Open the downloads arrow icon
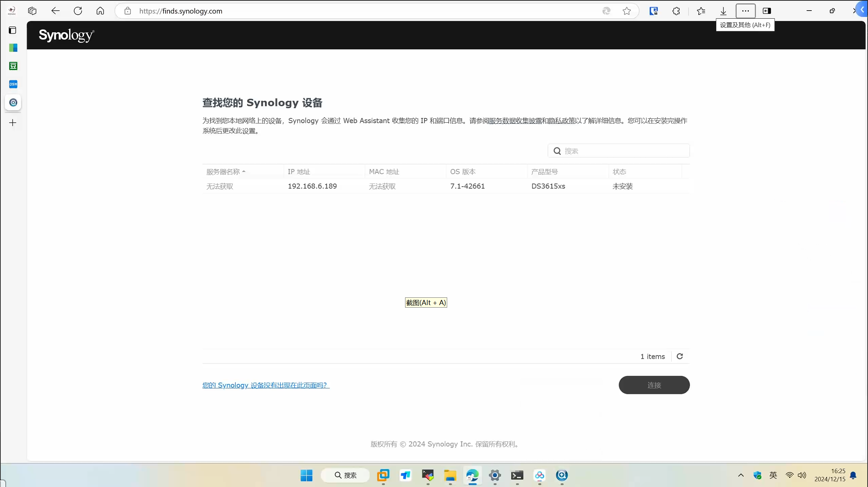This screenshot has height=487, width=868. 723,11
